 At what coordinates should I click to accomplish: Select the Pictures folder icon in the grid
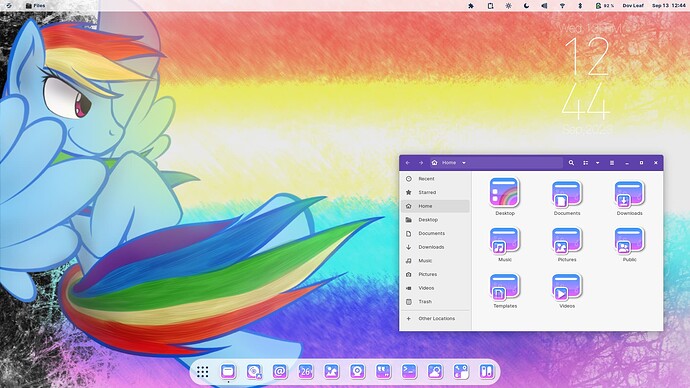pyautogui.click(x=567, y=241)
